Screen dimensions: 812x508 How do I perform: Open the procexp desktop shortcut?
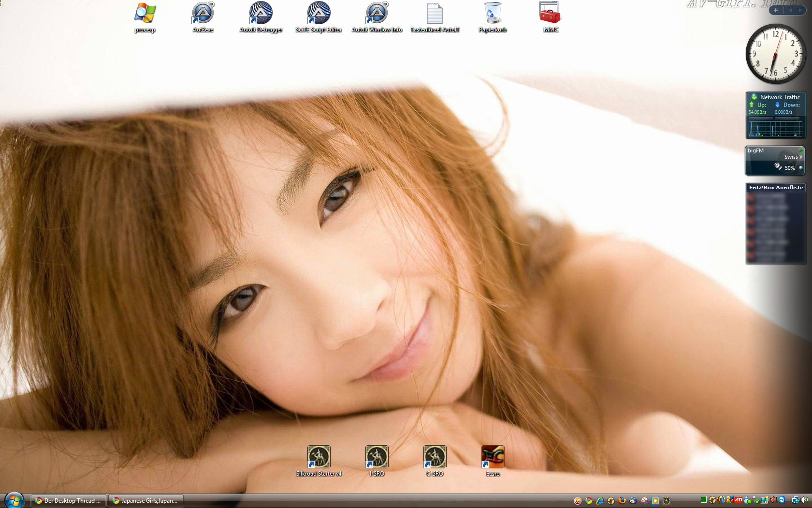click(x=145, y=14)
